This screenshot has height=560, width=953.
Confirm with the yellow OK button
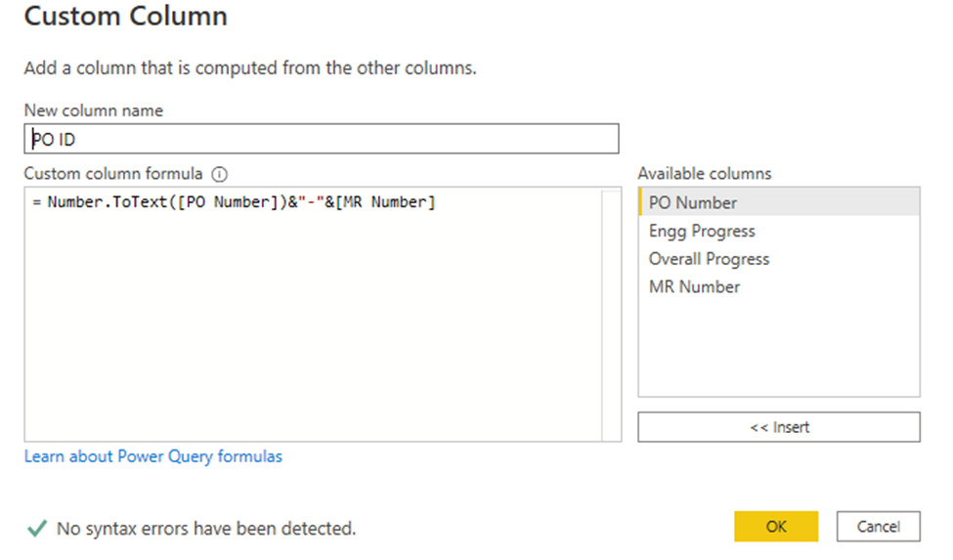coord(776,526)
